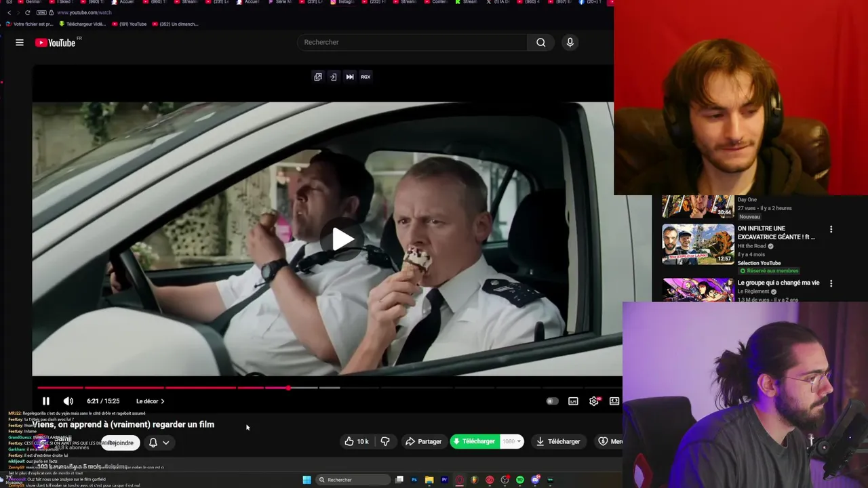Screen dimensions: 868x488
Task: Click the RGX button above the player
Action: click(366, 77)
